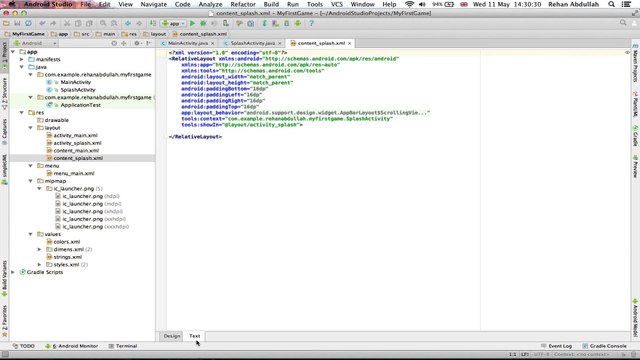The image size is (640, 360).
Task: Select the Text editor tab
Action: click(x=195, y=336)
